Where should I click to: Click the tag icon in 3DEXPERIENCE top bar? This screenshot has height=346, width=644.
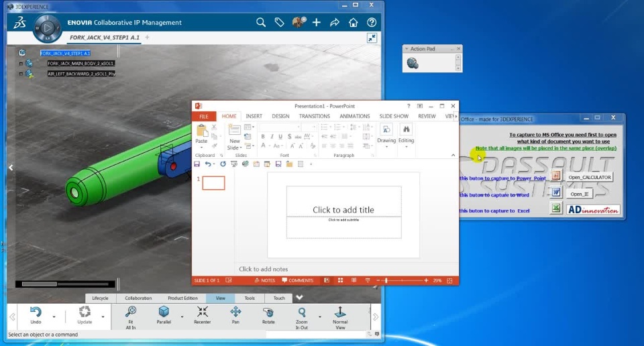[279, 23]
